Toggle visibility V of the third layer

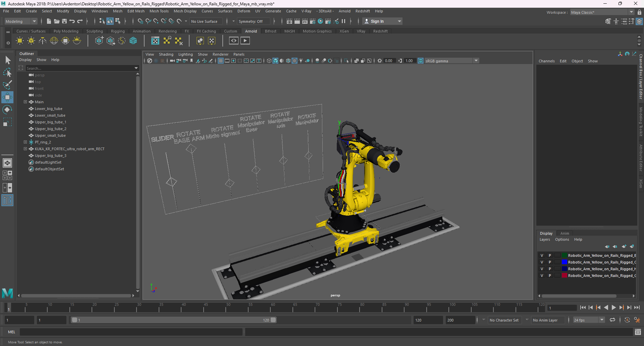click(x=542, y=269)
